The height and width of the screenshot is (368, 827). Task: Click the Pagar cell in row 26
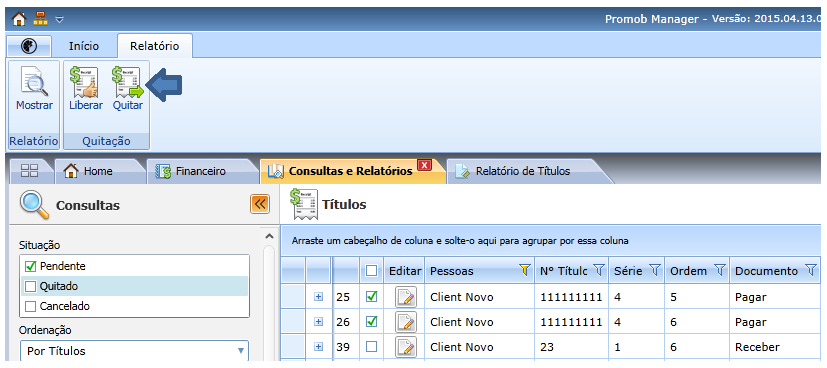(775, 322)
